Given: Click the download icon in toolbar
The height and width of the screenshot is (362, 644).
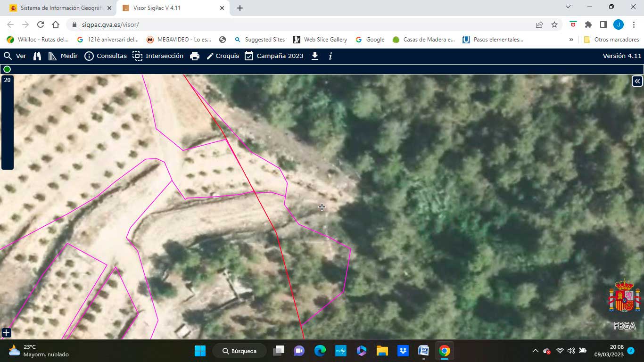Looking at the screenshot, I should click(x=315, y=56).
